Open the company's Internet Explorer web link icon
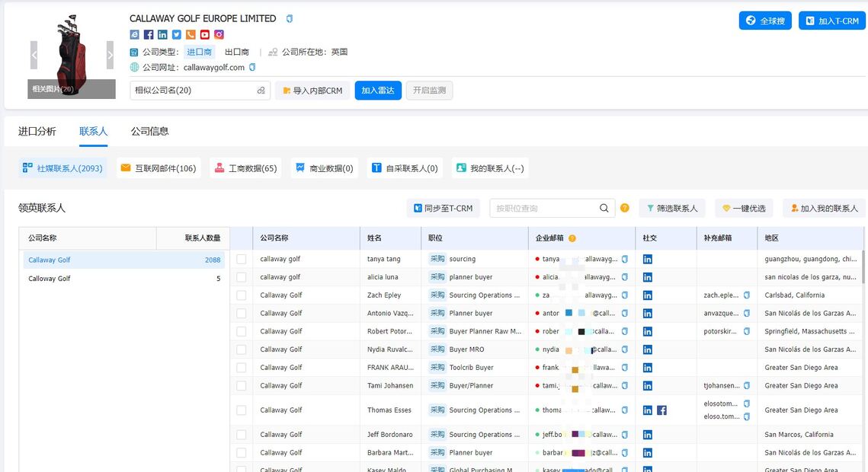The height and width of the screenshot is (472, 868). 135,34
